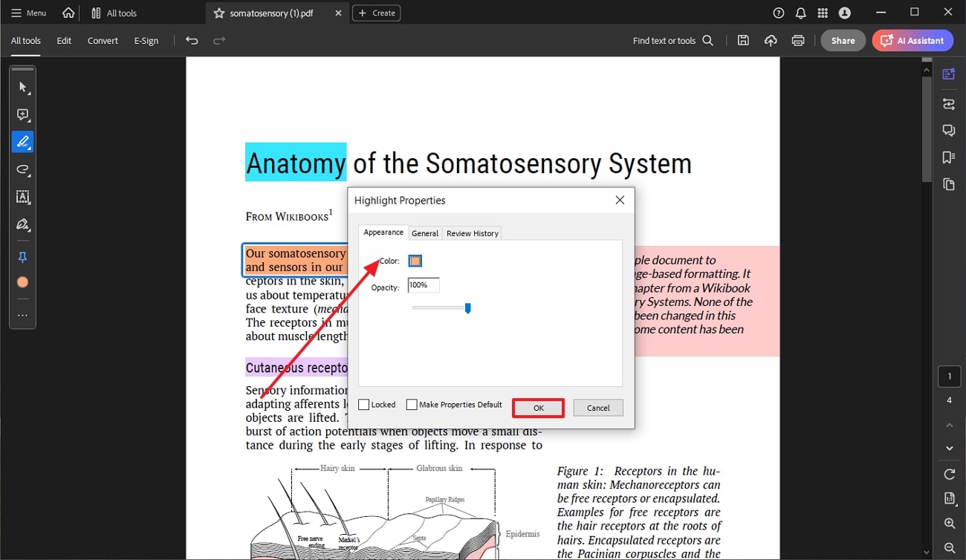Open the page thumbnails panel
Image resolution: width=966 pixels, height=560 pixels.
[x=949, y=183]
